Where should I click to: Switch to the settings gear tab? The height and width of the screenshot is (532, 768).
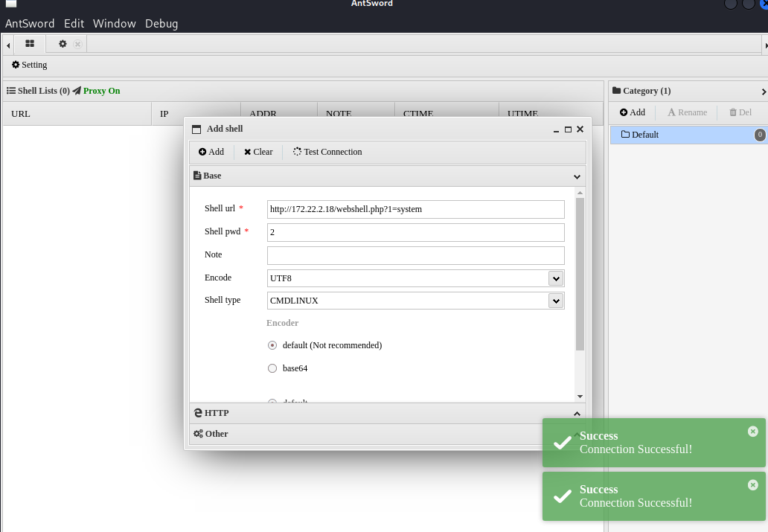[63, 44]
